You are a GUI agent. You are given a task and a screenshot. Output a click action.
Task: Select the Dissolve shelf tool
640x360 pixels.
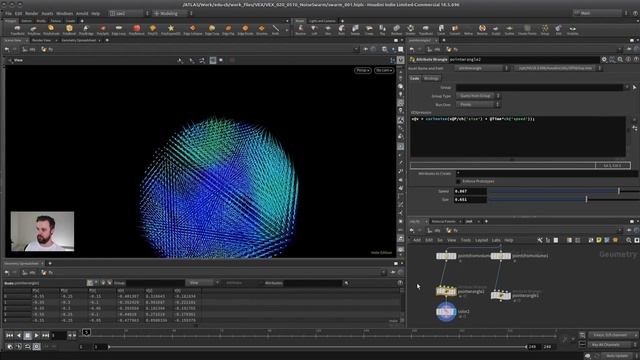[x=262, y=29]
